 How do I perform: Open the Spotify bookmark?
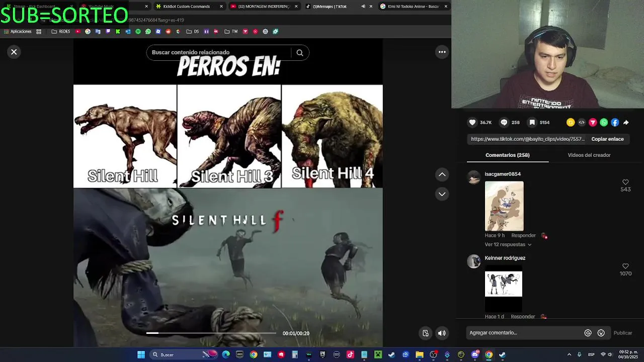click(x=138, y=31)
